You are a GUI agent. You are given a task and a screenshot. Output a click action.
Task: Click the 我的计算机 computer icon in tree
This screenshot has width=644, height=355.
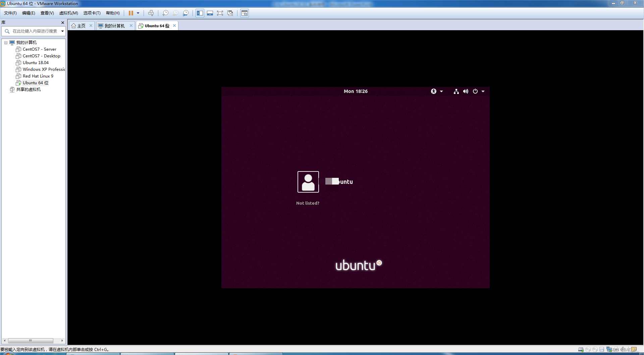coord(12,43)
